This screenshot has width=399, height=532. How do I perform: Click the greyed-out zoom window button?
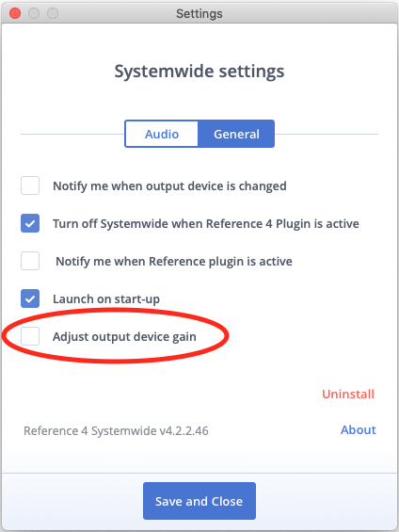pyautogui.click(x=53, y=13)
